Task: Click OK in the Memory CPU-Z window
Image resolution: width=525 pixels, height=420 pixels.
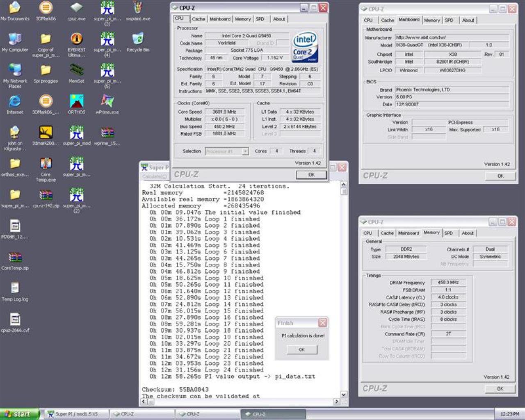Action: coord(500,389)
